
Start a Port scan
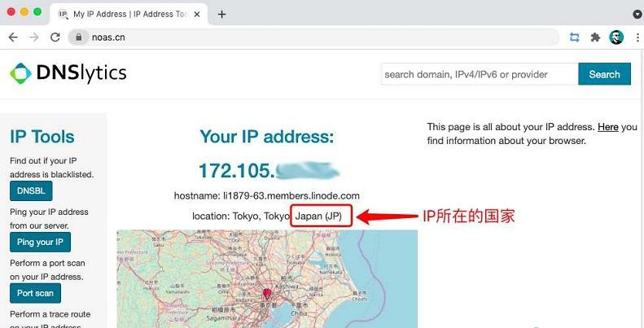click(35, 293)
